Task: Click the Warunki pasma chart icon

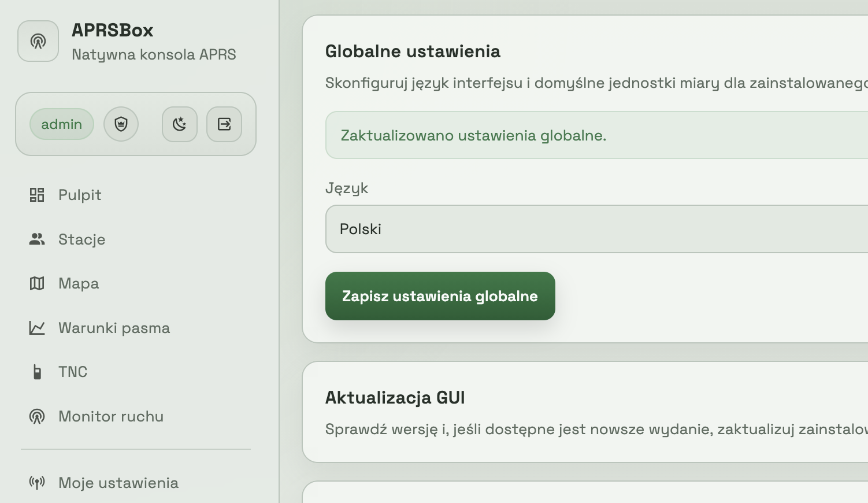Action: (37, 328)
